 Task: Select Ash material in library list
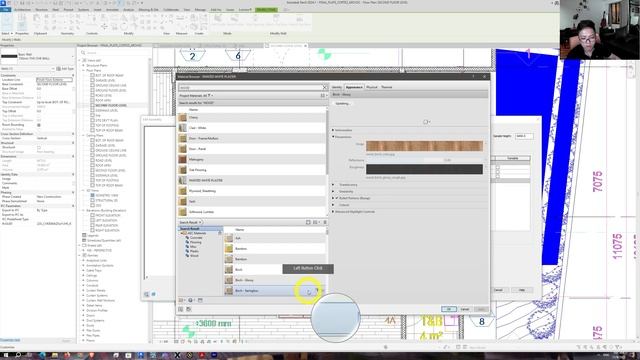[275, 238]
